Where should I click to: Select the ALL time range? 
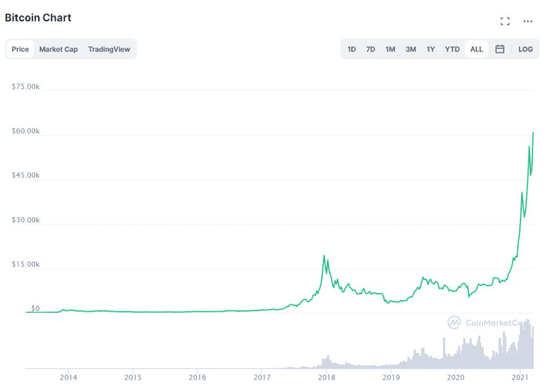click(476, 49)
